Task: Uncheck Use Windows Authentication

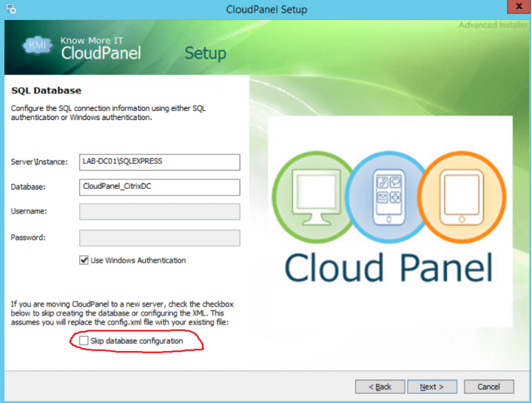Action: 84,260
